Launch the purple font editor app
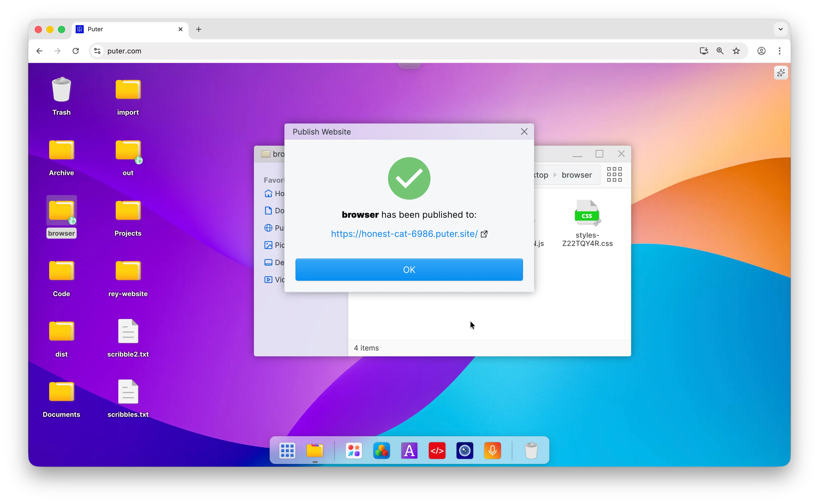 409,451
